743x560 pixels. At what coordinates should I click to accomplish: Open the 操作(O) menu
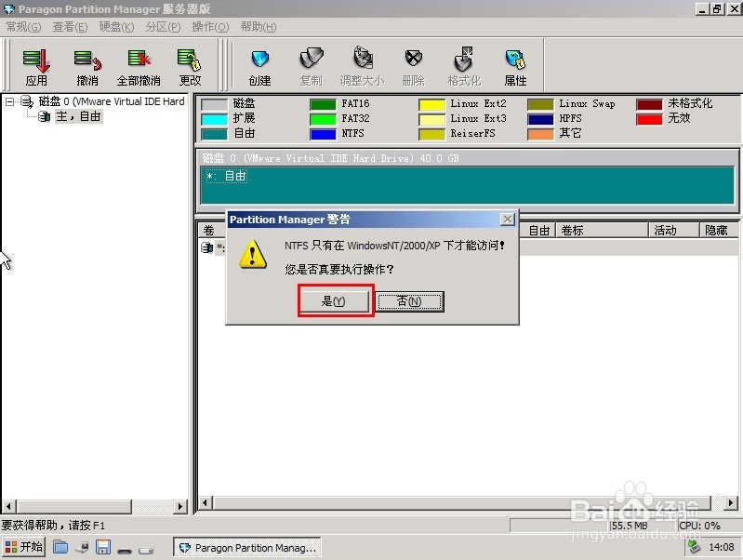tap(210, 27)
